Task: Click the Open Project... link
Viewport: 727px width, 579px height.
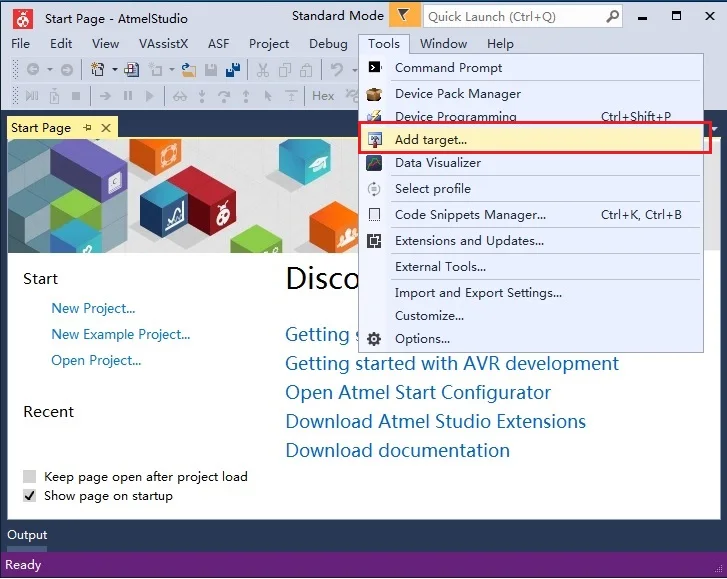Action: coord(96,360)
